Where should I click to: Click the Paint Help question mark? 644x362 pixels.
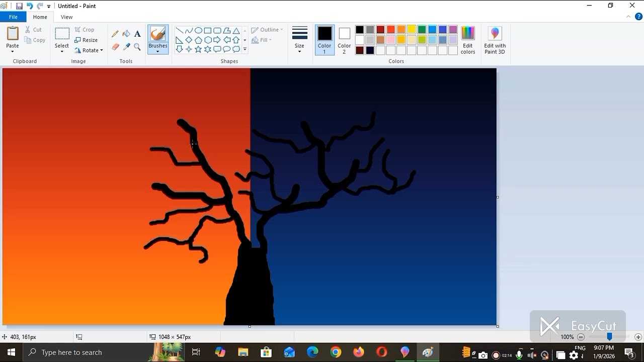(x=639, y=17)
